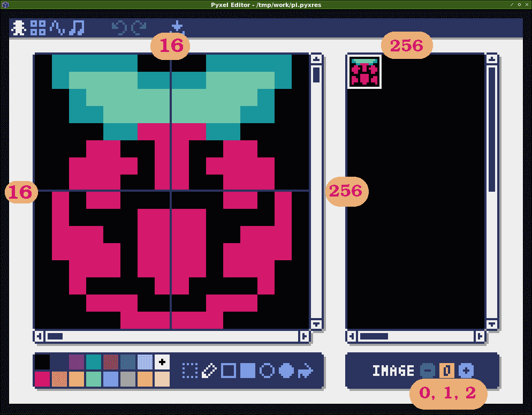Click the canvas scroll-right arrow

[304, 336]
